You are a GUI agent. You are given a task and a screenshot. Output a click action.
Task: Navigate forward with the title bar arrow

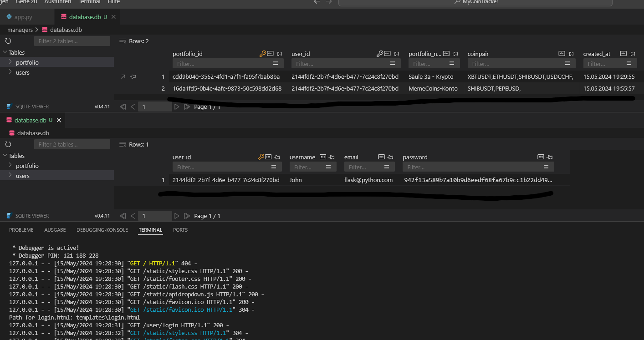click(329, 2)
